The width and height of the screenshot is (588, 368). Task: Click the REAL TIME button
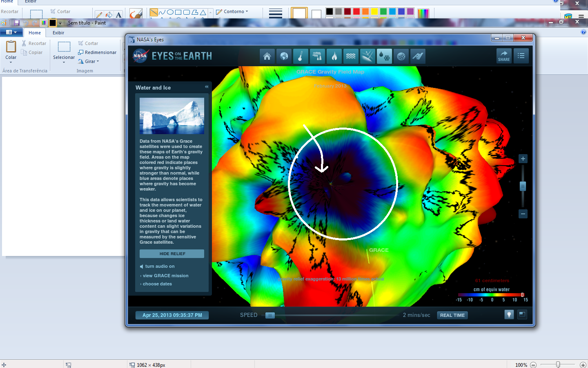[452, 315]
